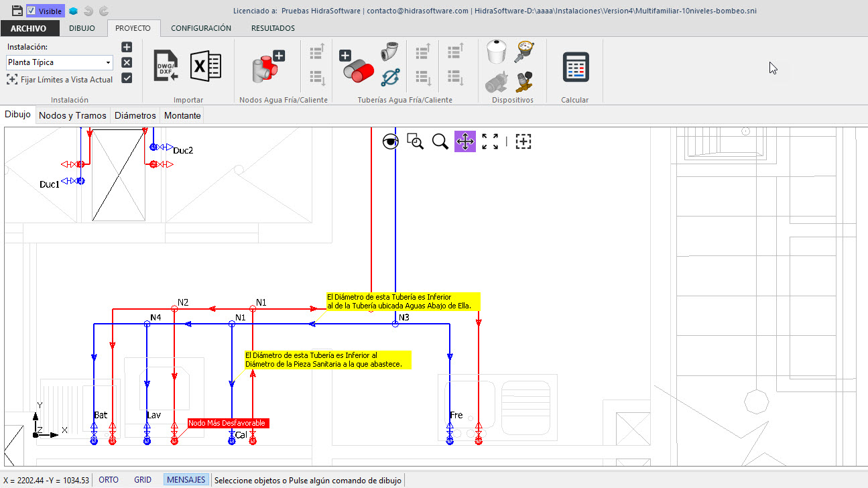Viewport: 868px width, 488px height.
Task: Toggle ORTO mode in status bar
Action: tap(109, 480)
